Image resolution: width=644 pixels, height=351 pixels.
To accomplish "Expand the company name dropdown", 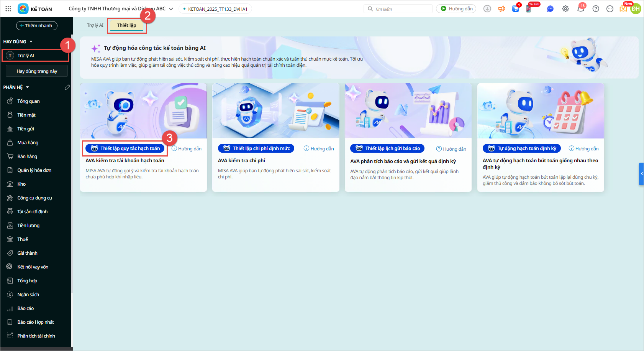I will (x=171, y=9).
